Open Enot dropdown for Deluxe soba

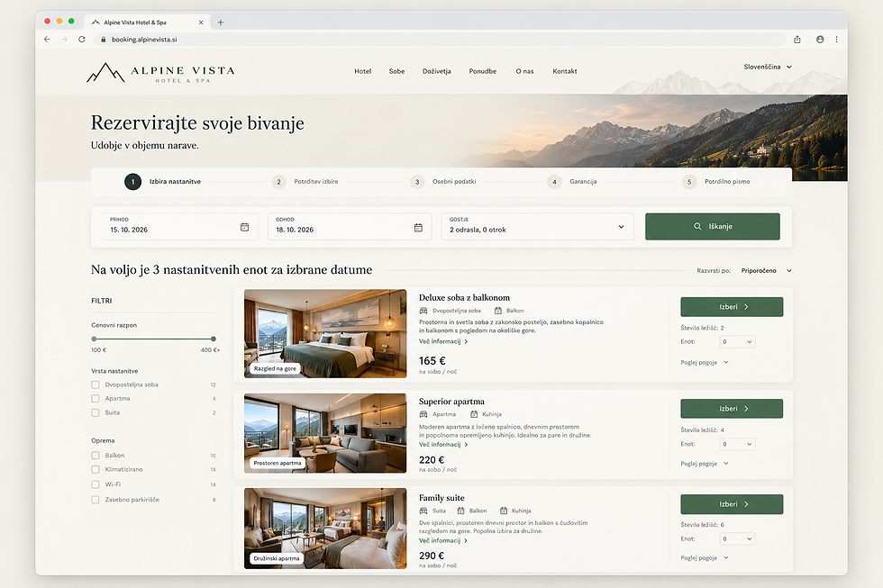coord(737,341)
